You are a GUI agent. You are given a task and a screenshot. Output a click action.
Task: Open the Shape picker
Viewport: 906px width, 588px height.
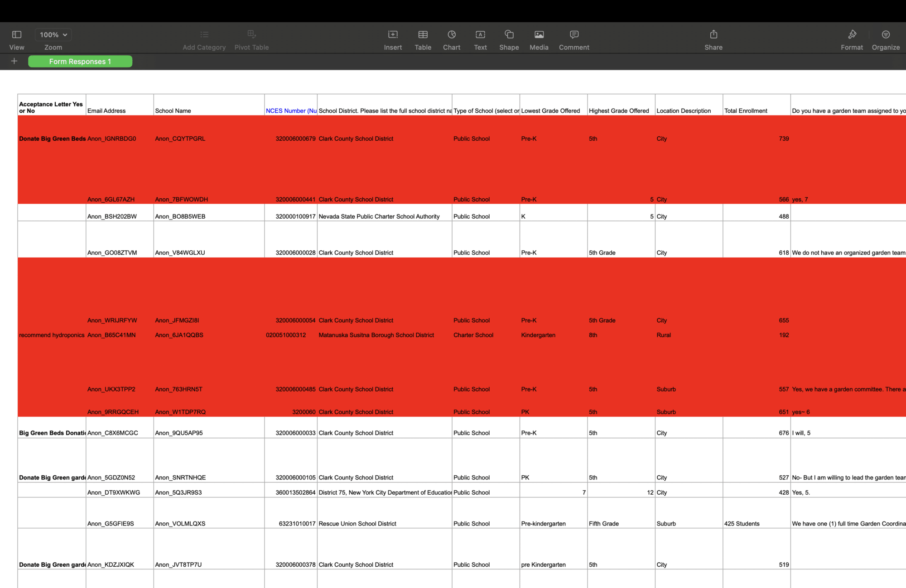tap(509, 39)
